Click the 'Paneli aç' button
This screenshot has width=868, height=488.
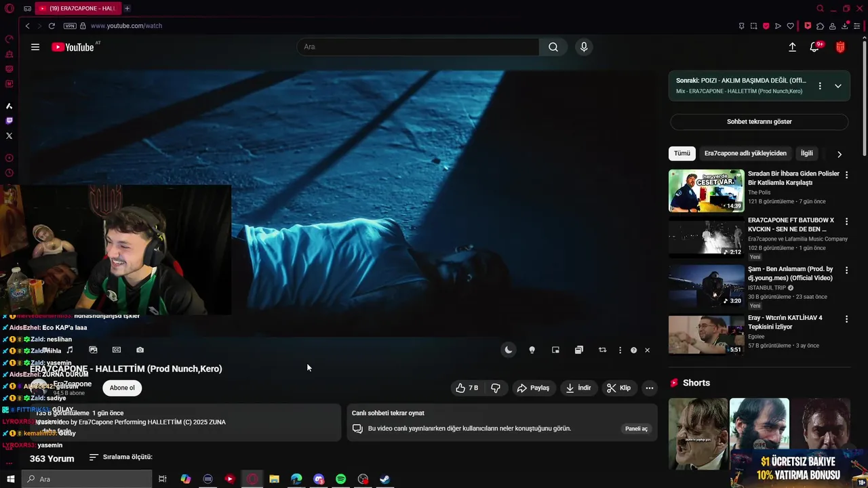point(636,428)
